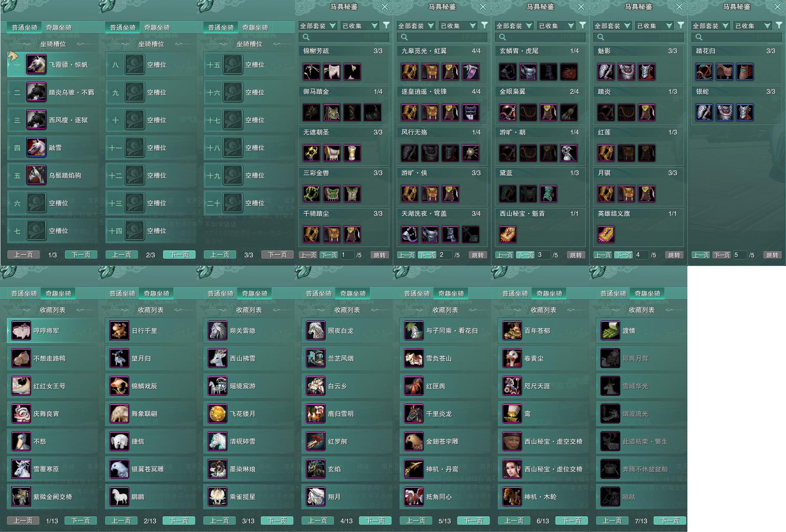Select the 渡情 bamboo raft mount icon
This screenshot has height=532, width=786.
610,330
